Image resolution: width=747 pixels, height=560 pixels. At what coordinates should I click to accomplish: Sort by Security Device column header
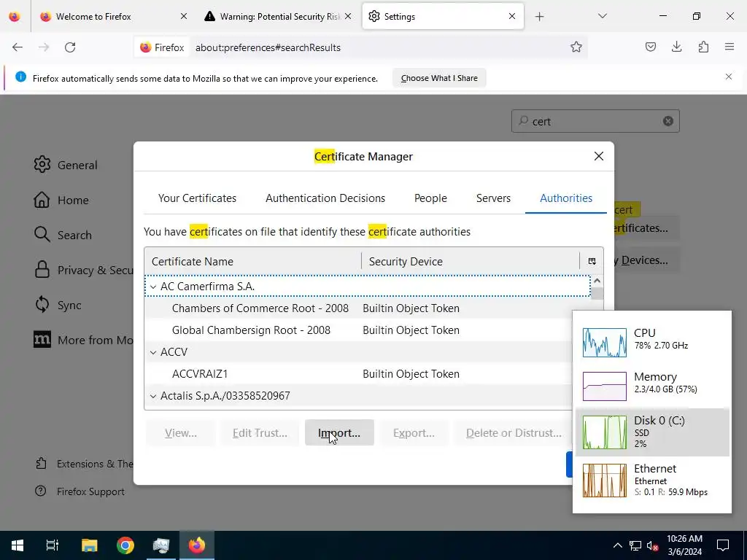[471, 262]
